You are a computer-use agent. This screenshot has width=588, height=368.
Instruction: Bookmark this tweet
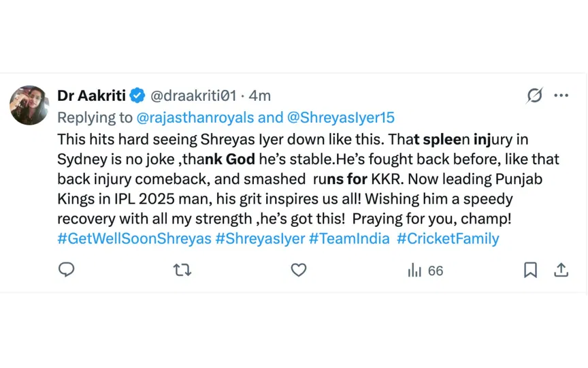[530, 271]
